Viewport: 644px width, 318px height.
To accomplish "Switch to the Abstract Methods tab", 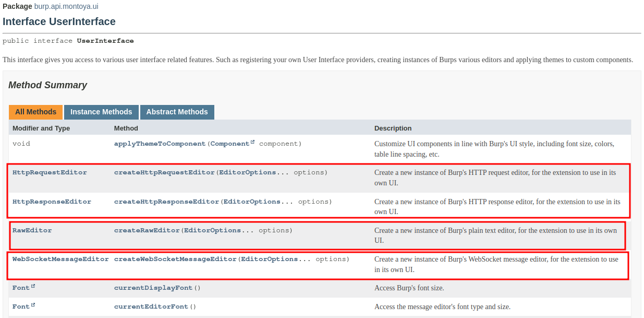I will (177, 112).
